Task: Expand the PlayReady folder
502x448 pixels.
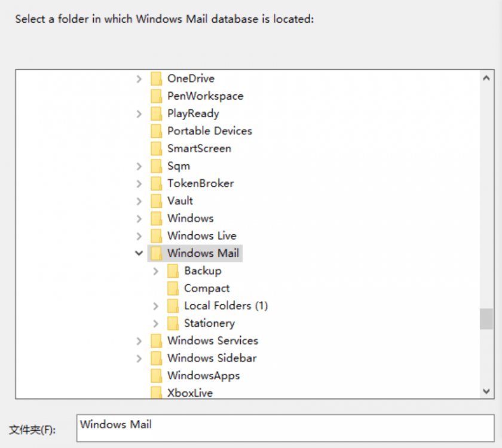Action: click(x=139, y=113)
